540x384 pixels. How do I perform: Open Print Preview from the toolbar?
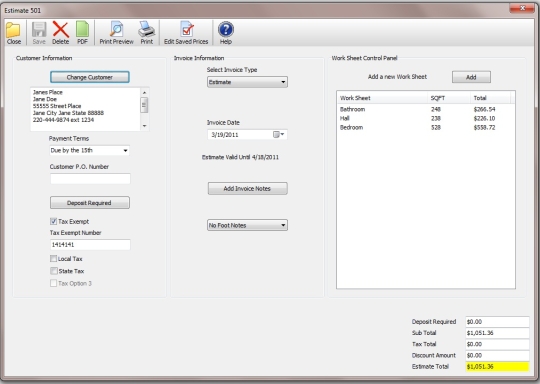pos(116,33)
